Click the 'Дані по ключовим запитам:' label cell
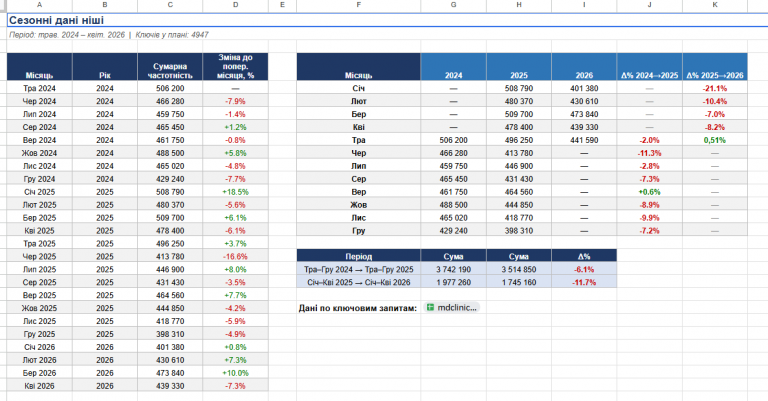The image size is (768, 401). pos(358,308)
